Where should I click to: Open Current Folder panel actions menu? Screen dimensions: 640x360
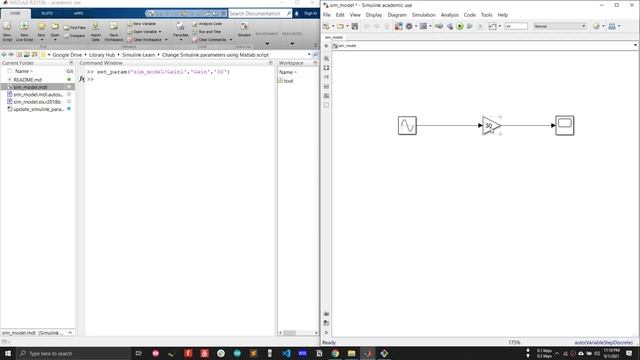[x=71, y=63]
